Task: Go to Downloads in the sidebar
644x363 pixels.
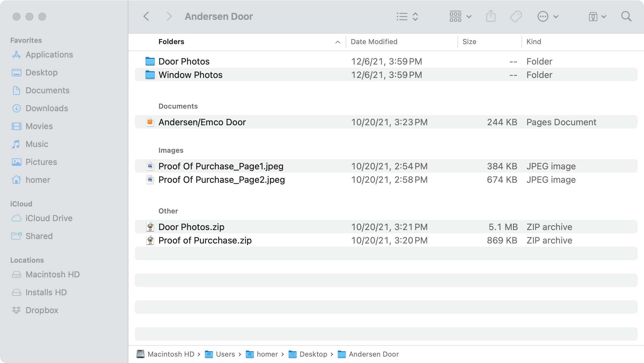Action: (47, 108)
